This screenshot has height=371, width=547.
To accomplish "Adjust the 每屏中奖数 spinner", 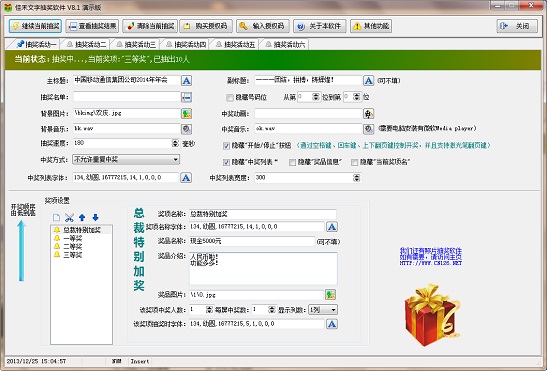I will click(272, 309).
